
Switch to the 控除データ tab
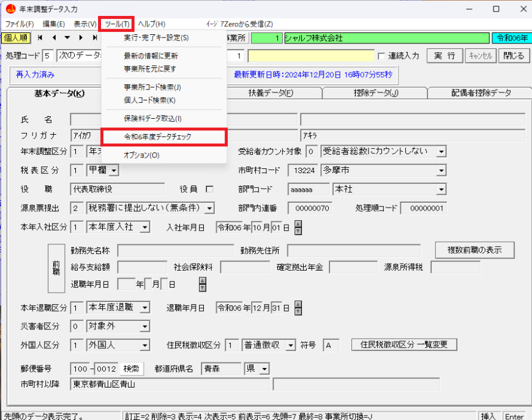[375, 93]
